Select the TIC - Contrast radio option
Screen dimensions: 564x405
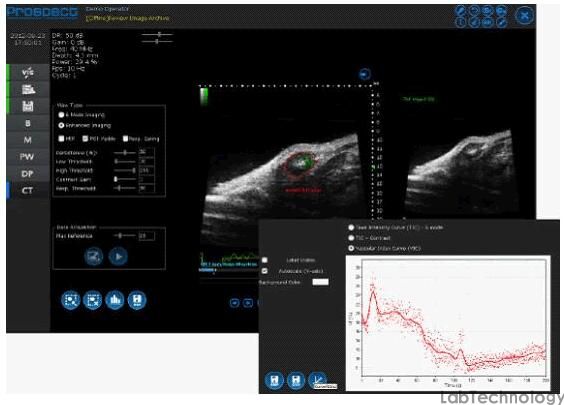(x=351, y=238)
